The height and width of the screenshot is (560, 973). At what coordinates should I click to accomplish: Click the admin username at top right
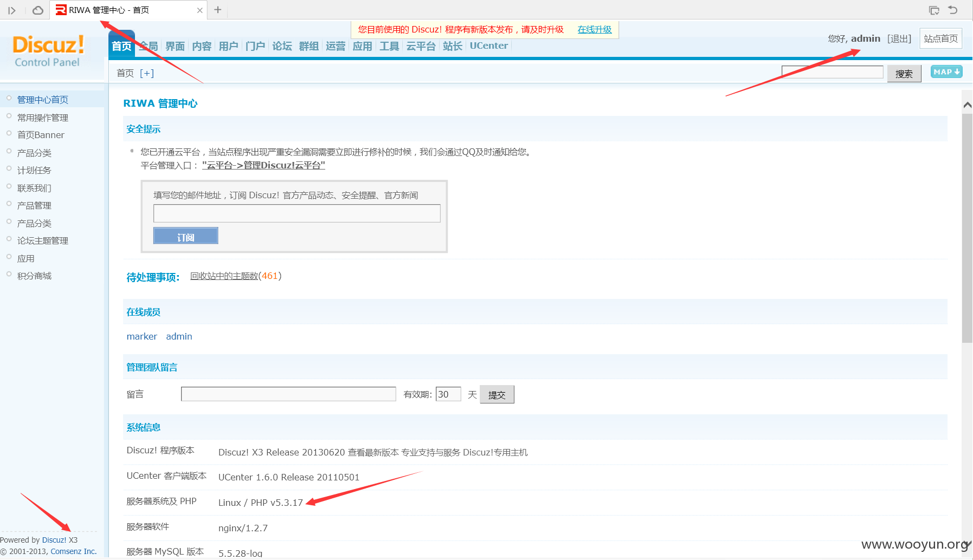coord(866,38)
